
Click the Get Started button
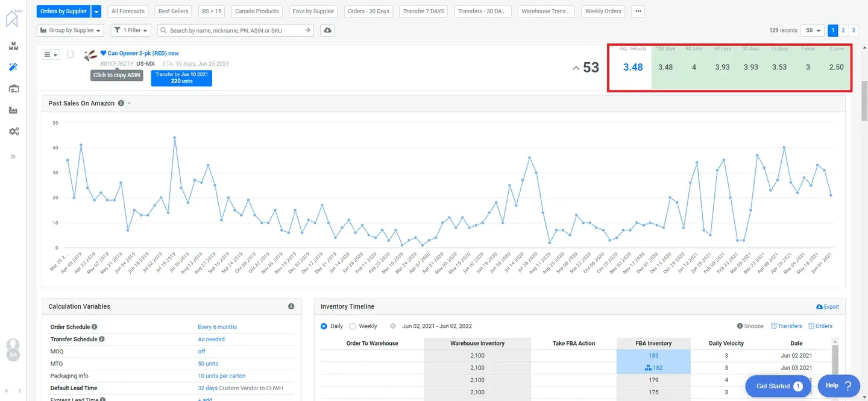[x=778, y=386]
